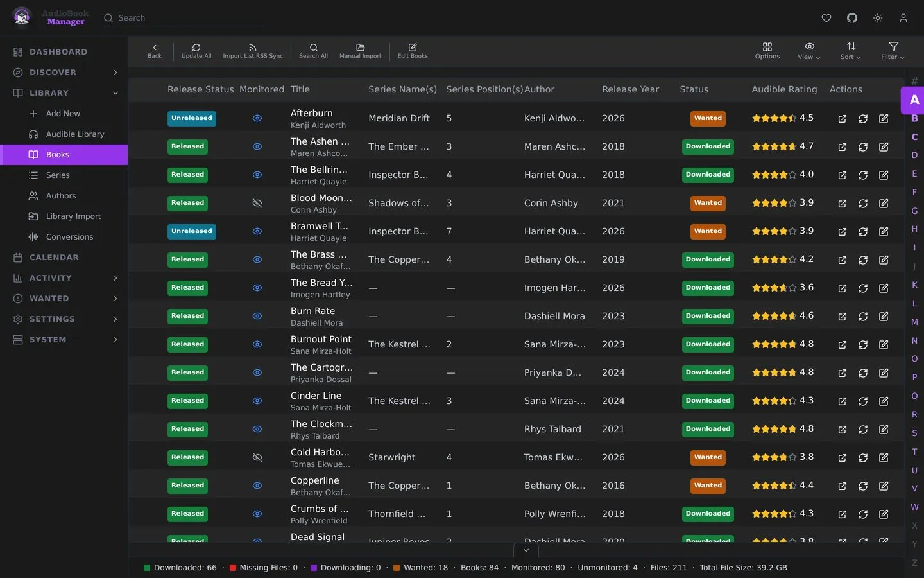Click the bottom scroll-down chevron tab
This screenshot has height=578, width=924.
(526, 550)
